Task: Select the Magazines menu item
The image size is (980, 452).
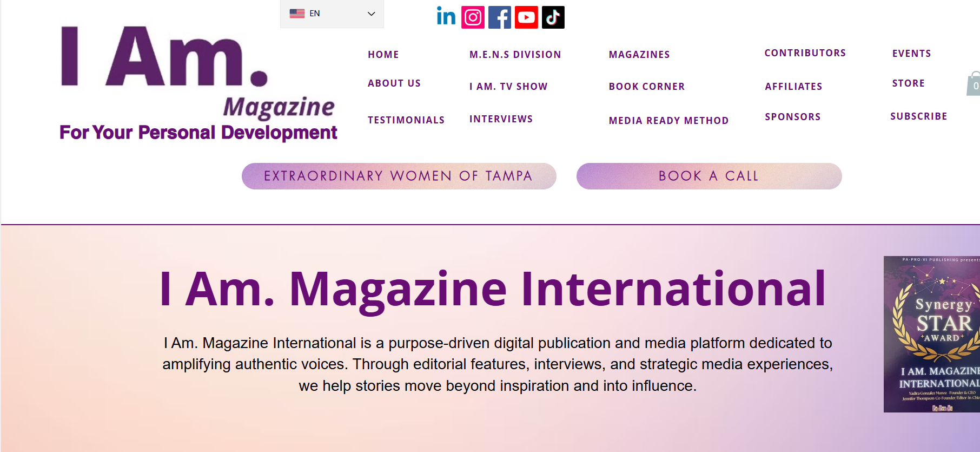Action: tap(639, 55)
